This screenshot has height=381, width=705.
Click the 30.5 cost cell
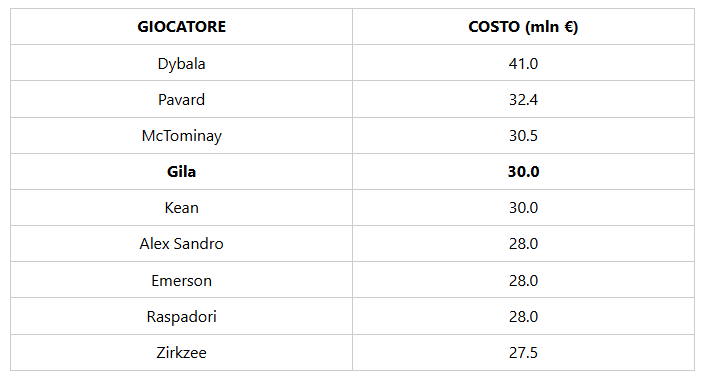point(523,135)
